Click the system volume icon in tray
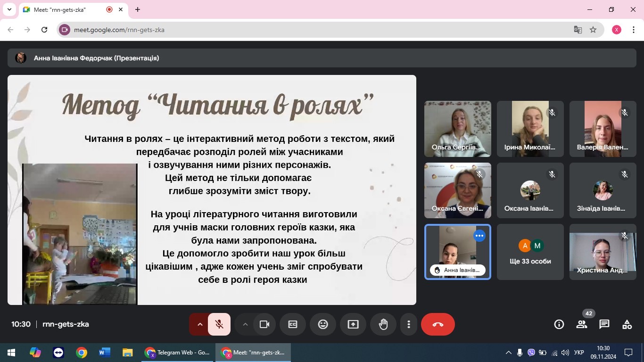This screenshot has width=644, height=362. click(x=565, y=353)
